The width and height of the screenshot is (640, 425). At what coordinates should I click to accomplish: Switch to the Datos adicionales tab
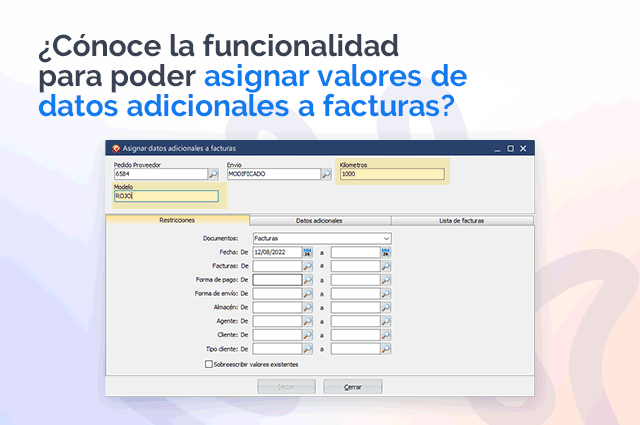pyautogui.click(x=319, y=220)
